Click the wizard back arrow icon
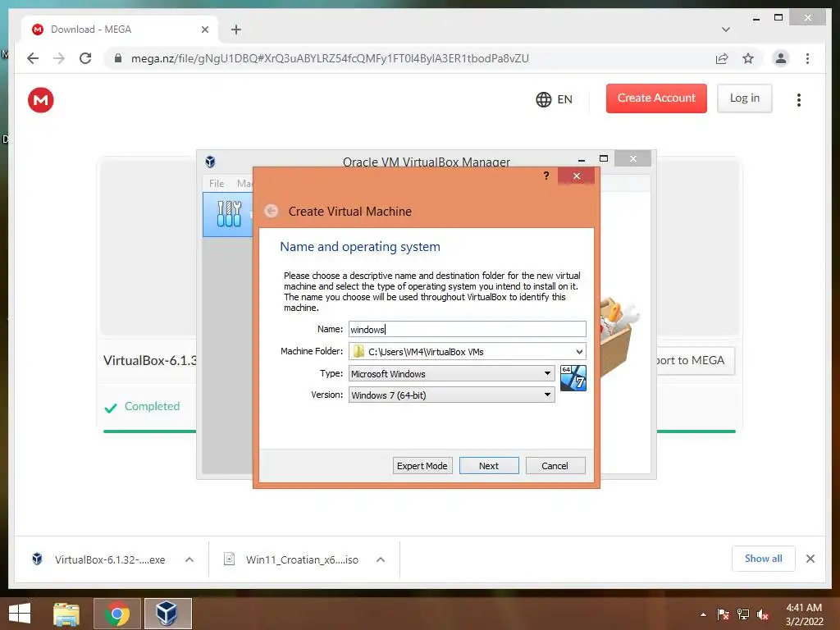840x630 pixels. pos(272,211)
